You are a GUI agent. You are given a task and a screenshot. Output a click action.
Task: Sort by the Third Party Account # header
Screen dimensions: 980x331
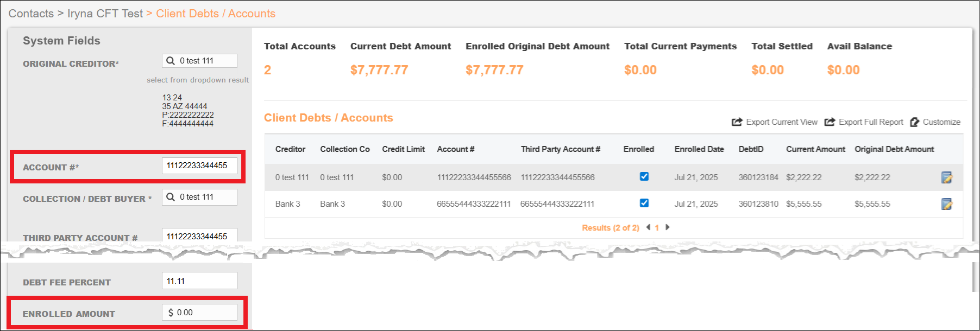(x=561, y=149)
